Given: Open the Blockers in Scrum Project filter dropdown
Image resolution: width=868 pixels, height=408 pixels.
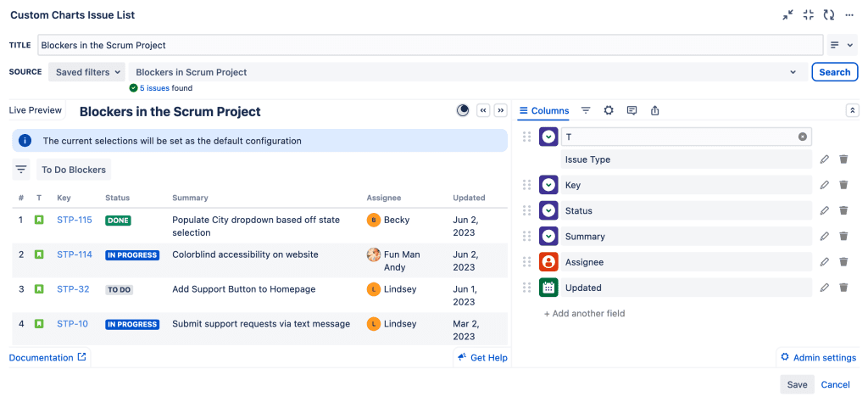Looking at the screenshot, I should tap(465, 72).
